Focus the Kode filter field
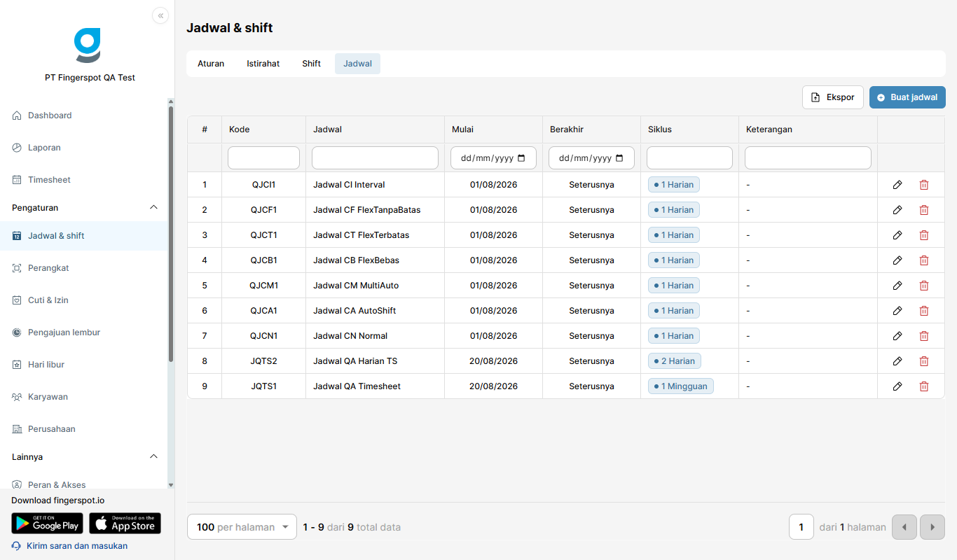This screenshot has height=560, width=957. (263, 158)
